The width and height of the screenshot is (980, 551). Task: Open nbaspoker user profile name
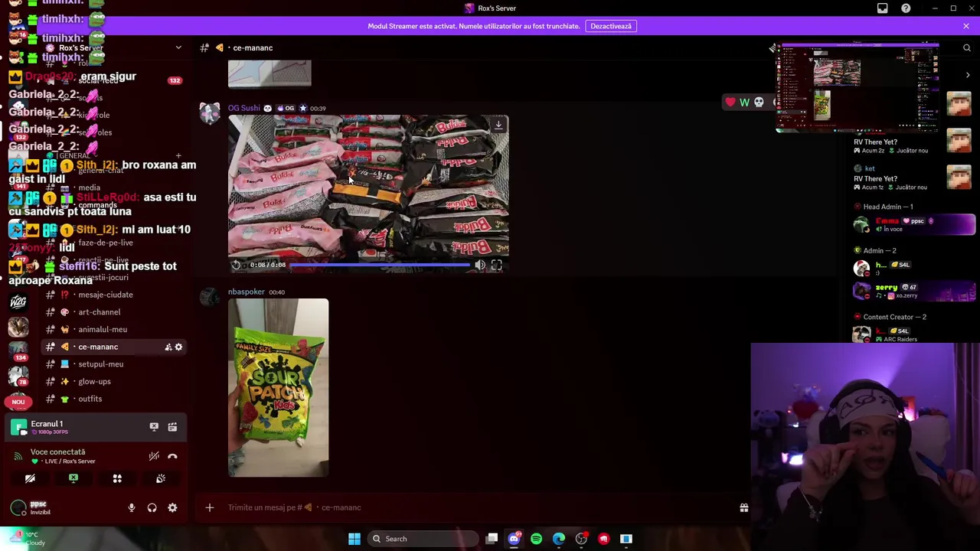coord(246,292)
